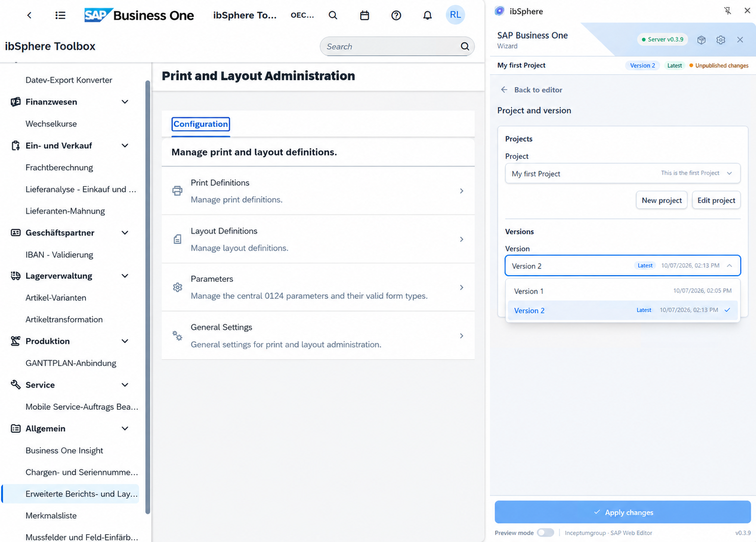Click the Allgemein section icon
Screen dimensions: 756x542
click(16, 429)
